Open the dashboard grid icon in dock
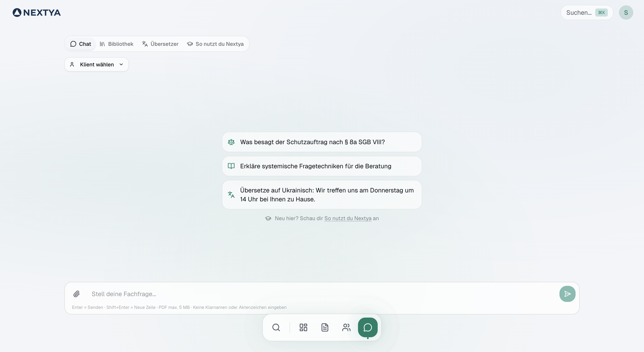Viewport: 644px width, 352px height. pos(303,327)
